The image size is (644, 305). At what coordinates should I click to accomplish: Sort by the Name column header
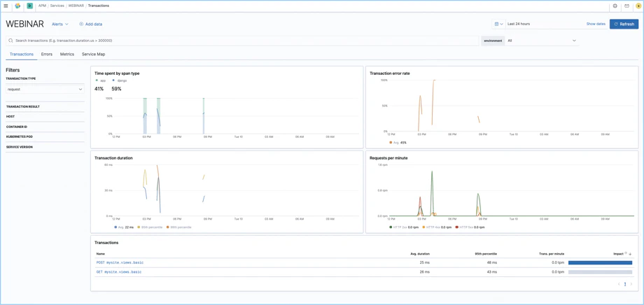click(101, 254)
